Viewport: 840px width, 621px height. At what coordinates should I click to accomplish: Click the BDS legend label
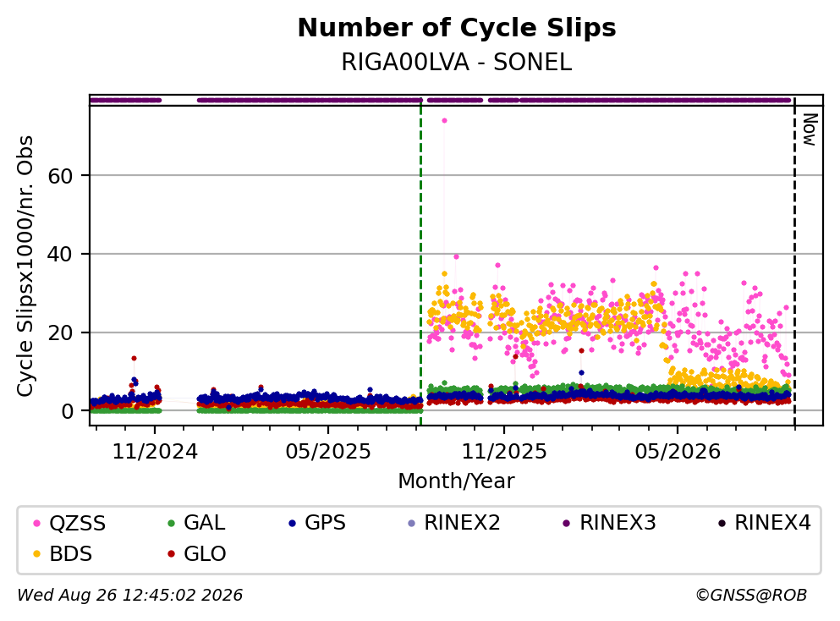(71, 553)
